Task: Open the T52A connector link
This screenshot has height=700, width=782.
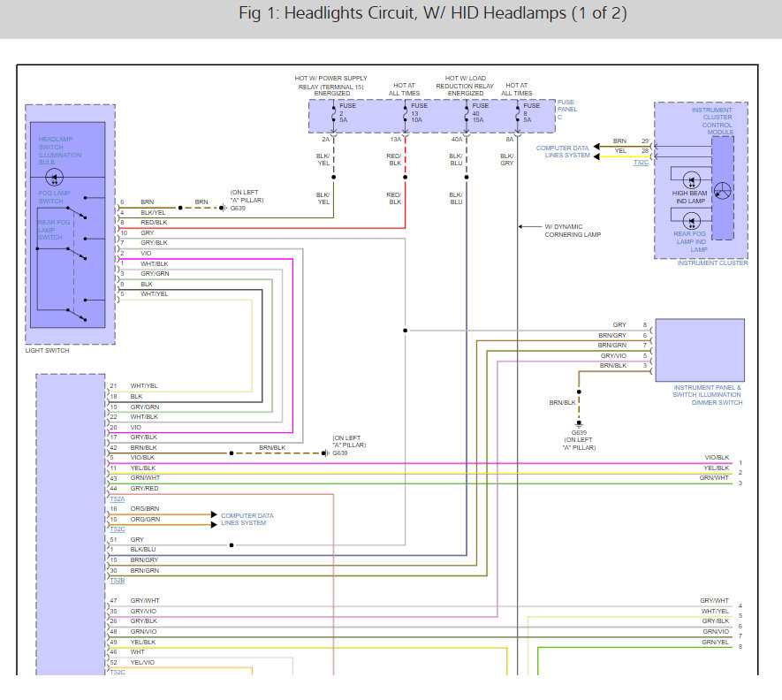Action: 118,499
